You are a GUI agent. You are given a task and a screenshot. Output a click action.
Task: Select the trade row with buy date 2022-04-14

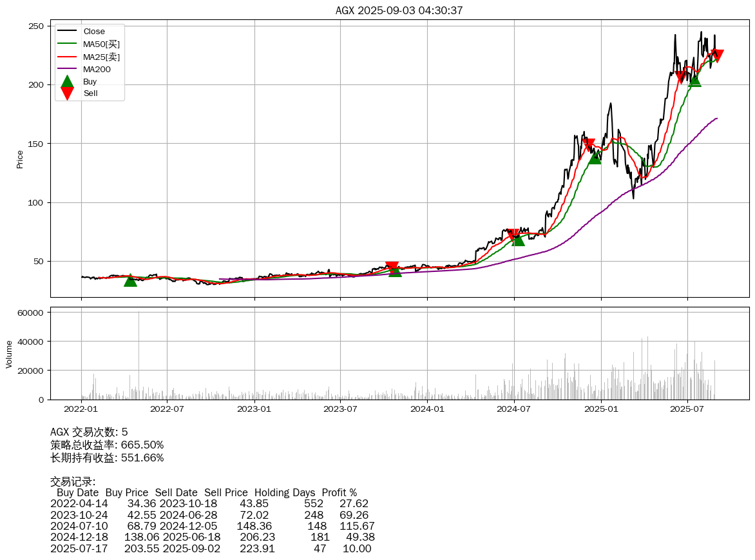tap(209, 503)
